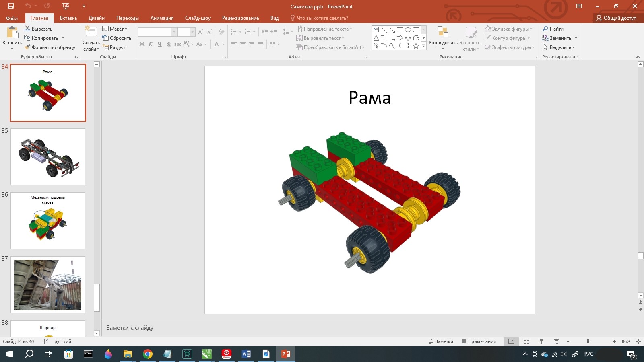
Task: Click the Format Painter brush icon
Action: pyautogui.click(x=27, y=47)
